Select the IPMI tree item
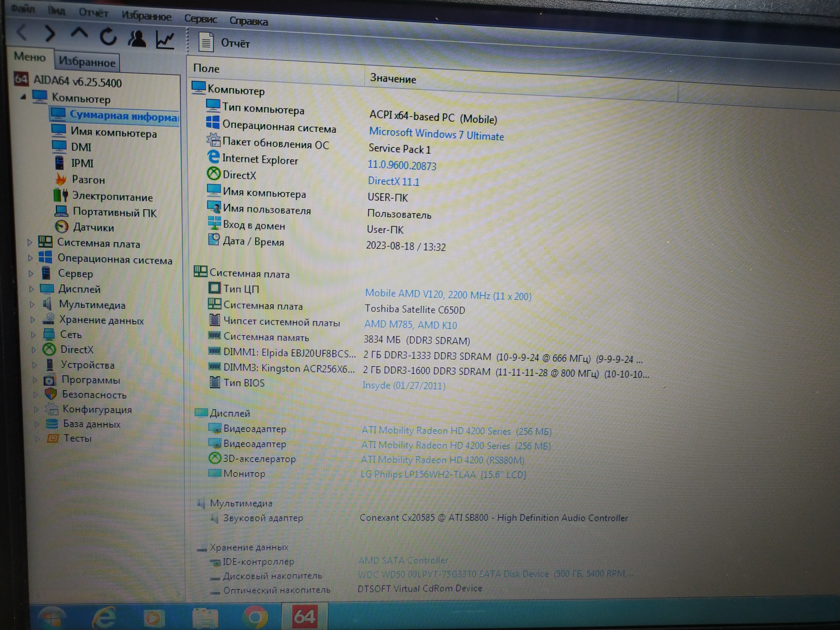Viewport: 840px width, 630px height. [82, 163]
